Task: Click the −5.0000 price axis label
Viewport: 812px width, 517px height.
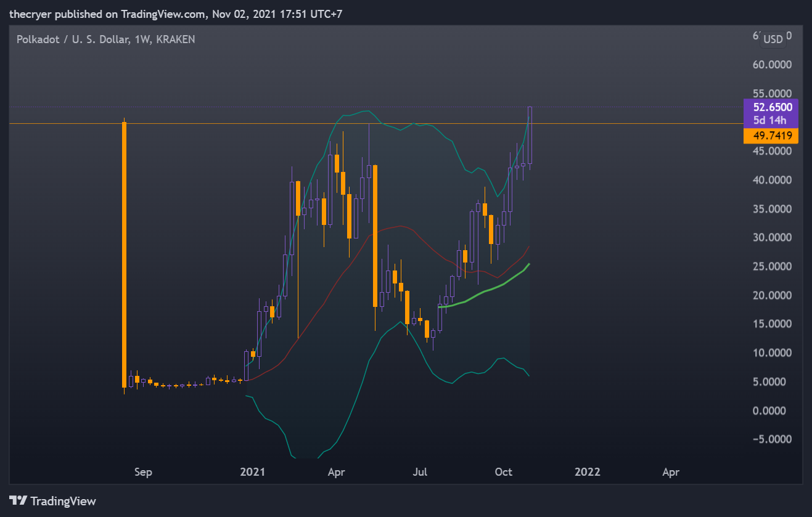Action: [x=771, y=439]
